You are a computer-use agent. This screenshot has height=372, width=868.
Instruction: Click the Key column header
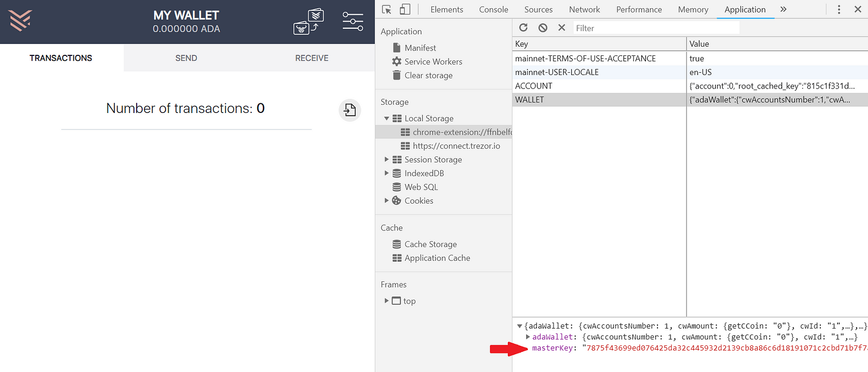pyautogui.click(x=599, y=43)
